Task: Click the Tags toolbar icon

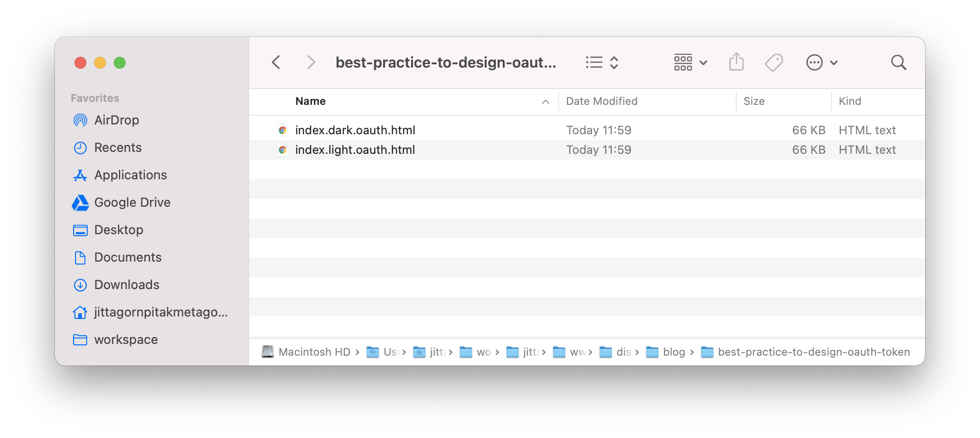Action: [x=774, y=63]
